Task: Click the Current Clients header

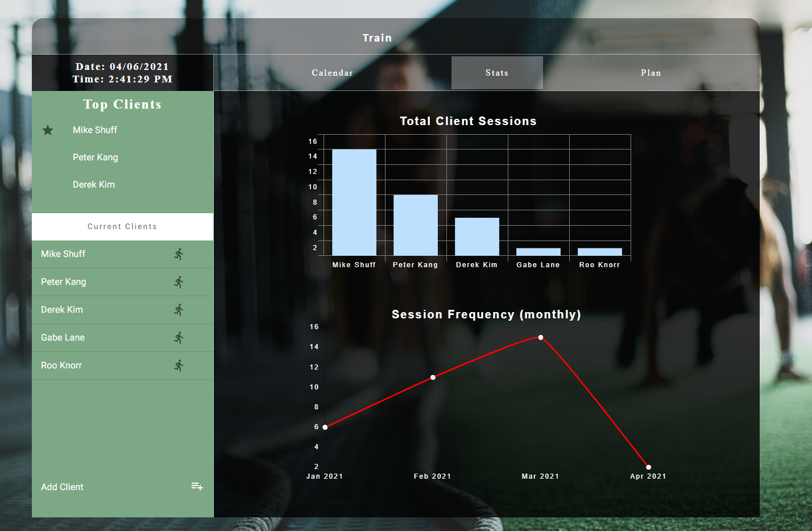Action: tap(122, 226)
